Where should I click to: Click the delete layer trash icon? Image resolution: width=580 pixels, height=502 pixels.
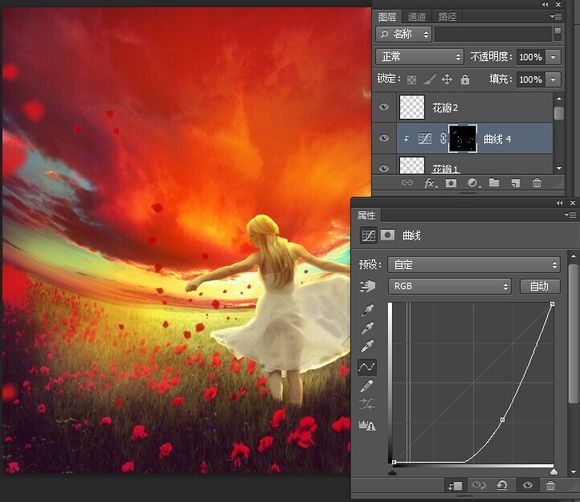pyautogui.click(x=537, y=183)
